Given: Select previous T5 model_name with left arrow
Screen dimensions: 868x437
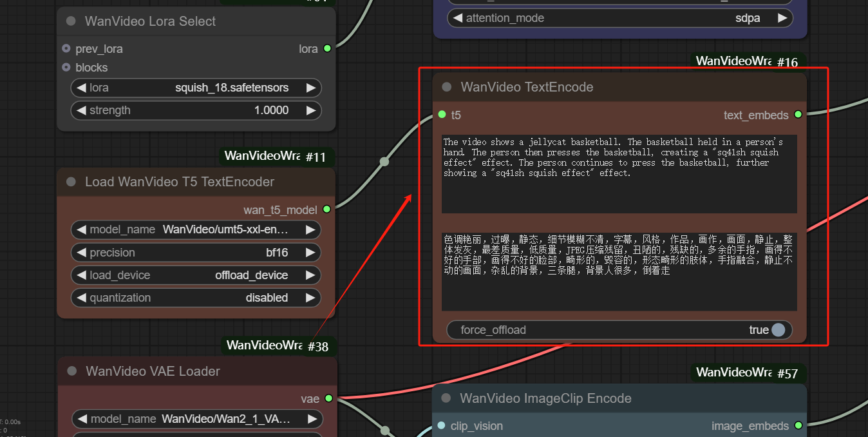Looking at the screenshot, I should 81,229.
